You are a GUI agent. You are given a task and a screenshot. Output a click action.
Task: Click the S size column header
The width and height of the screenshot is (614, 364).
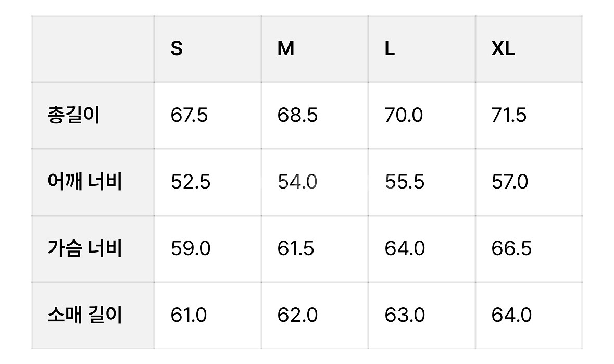pyautogui.click(x=177, y=48)
